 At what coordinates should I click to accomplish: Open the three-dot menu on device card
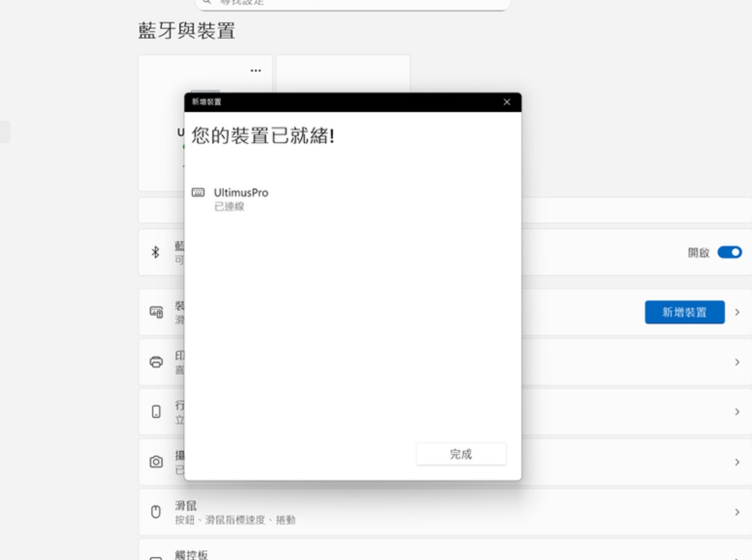click(x=256, y=70)
